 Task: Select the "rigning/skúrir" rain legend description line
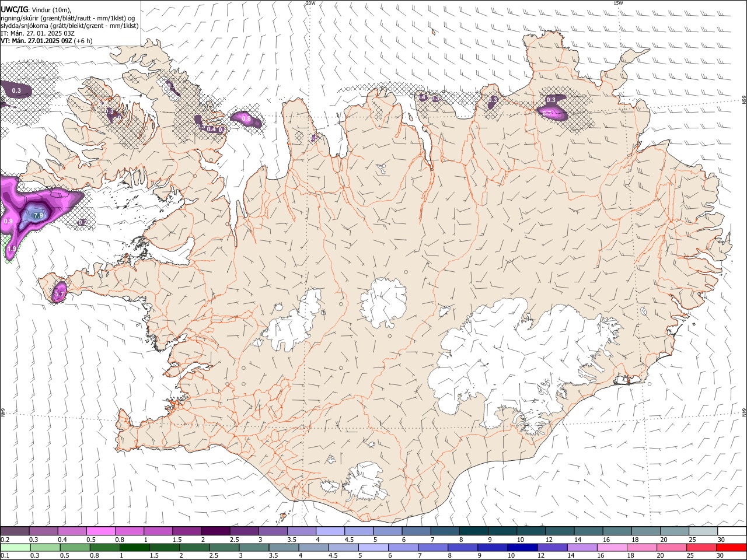coord(68,18)
